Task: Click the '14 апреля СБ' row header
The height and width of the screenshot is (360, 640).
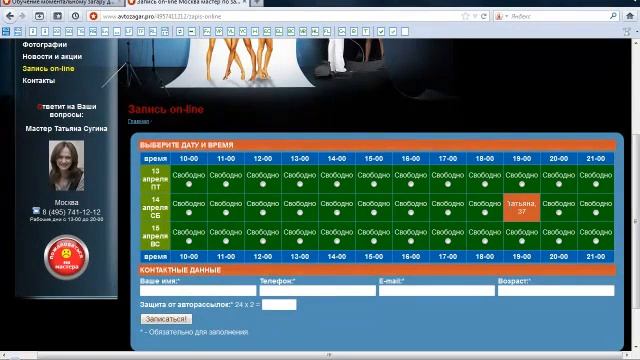Action: pyautogui.click(x=155, y=207)
